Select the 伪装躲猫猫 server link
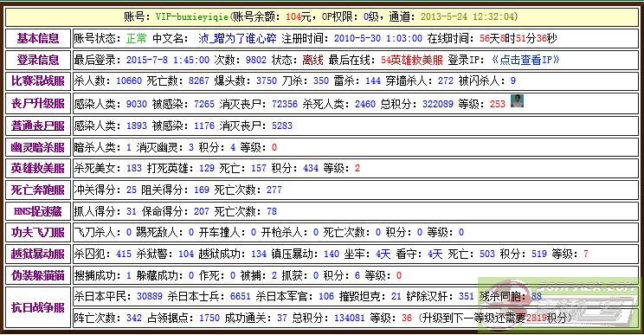Screen dimensions: 644x335 click(x=38, y=275)
